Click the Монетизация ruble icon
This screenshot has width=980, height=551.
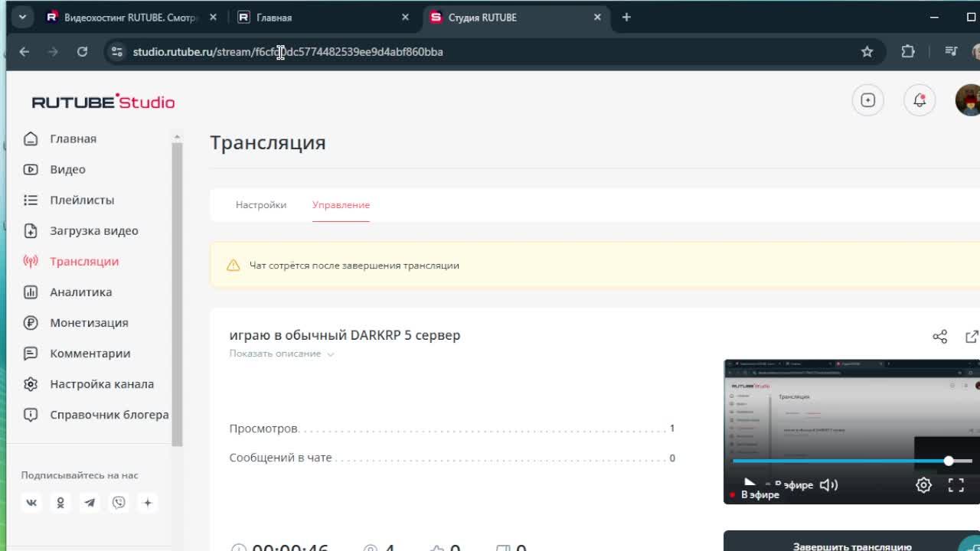[x=31, y=322]
